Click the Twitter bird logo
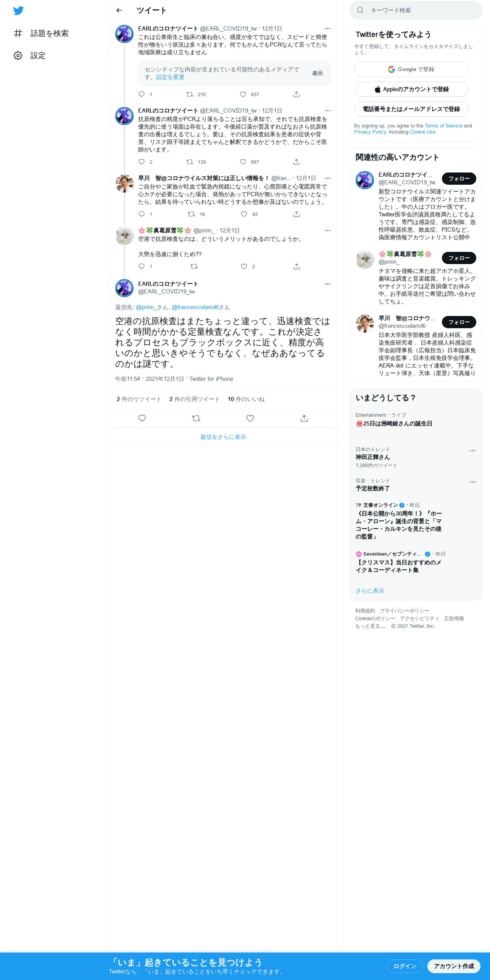 pos(18,11)
